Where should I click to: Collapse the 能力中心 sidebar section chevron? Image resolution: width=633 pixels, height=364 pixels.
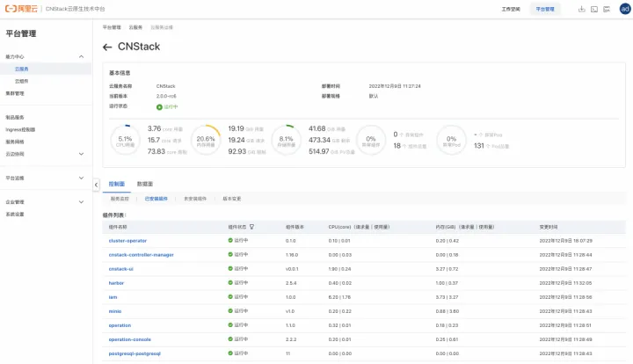pos(81,56)
